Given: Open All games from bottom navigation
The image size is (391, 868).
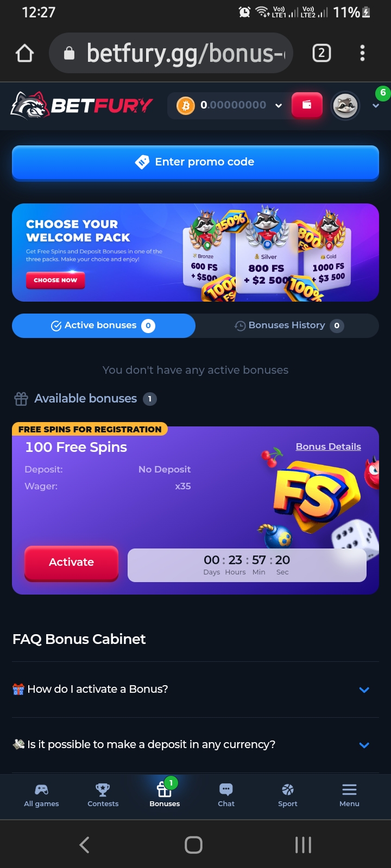Looking at the screenshot, I should tap(41, 795).
